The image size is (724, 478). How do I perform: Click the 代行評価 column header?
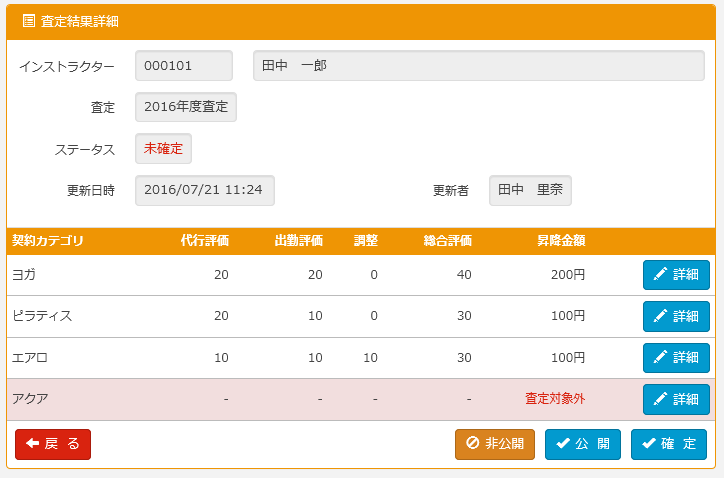coord(205,241)
